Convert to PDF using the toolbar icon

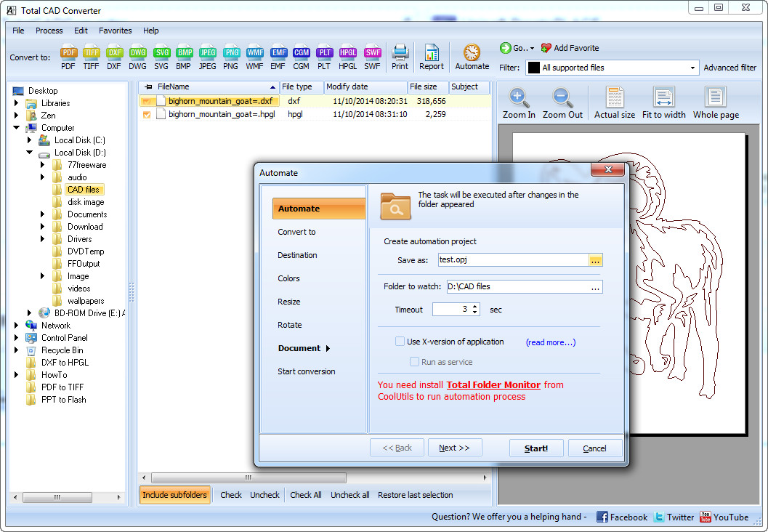[68, 57]
